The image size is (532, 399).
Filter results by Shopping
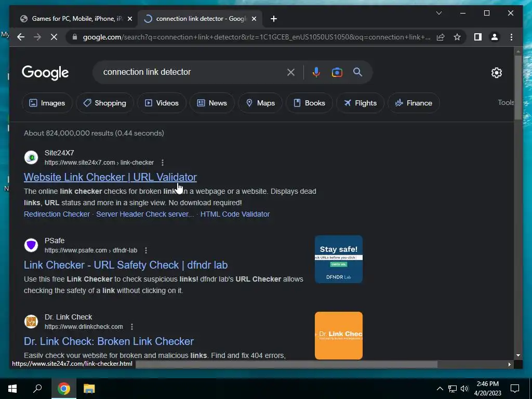[x=105, y=103]
